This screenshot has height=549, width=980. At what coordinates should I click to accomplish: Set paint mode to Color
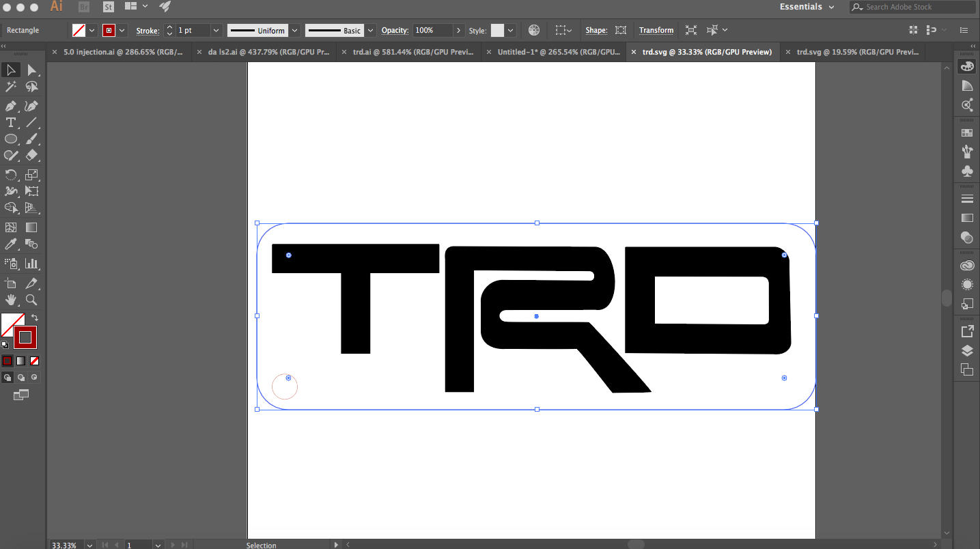click(x=7, y=361)
